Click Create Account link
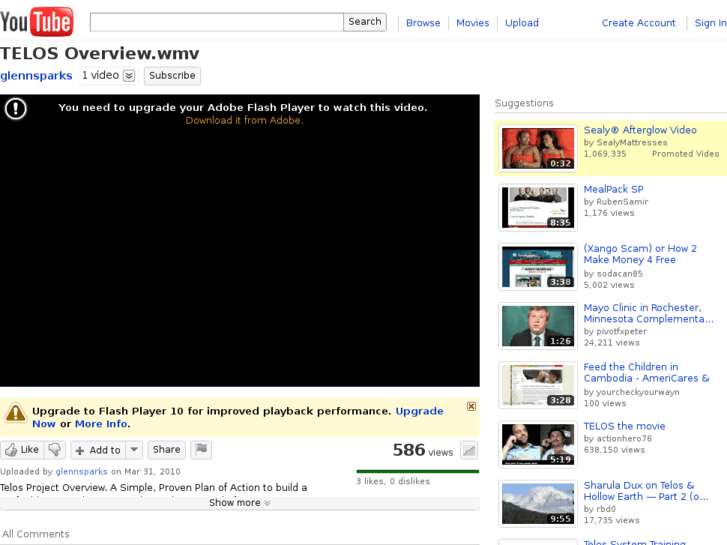Image resolution: width=727 pixels, height=545 pixels. 638,23
